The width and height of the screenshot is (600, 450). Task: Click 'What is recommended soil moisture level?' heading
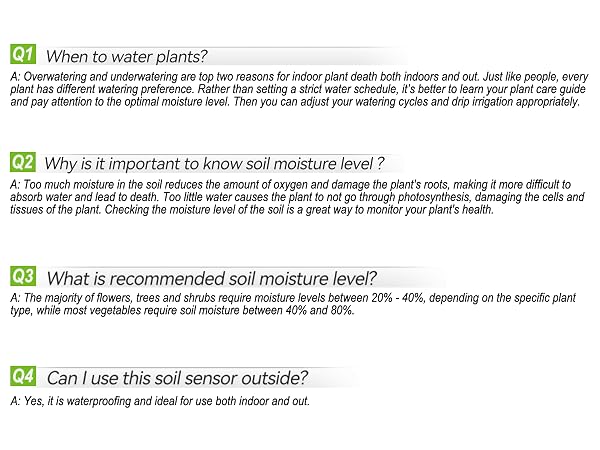point(212,278)
